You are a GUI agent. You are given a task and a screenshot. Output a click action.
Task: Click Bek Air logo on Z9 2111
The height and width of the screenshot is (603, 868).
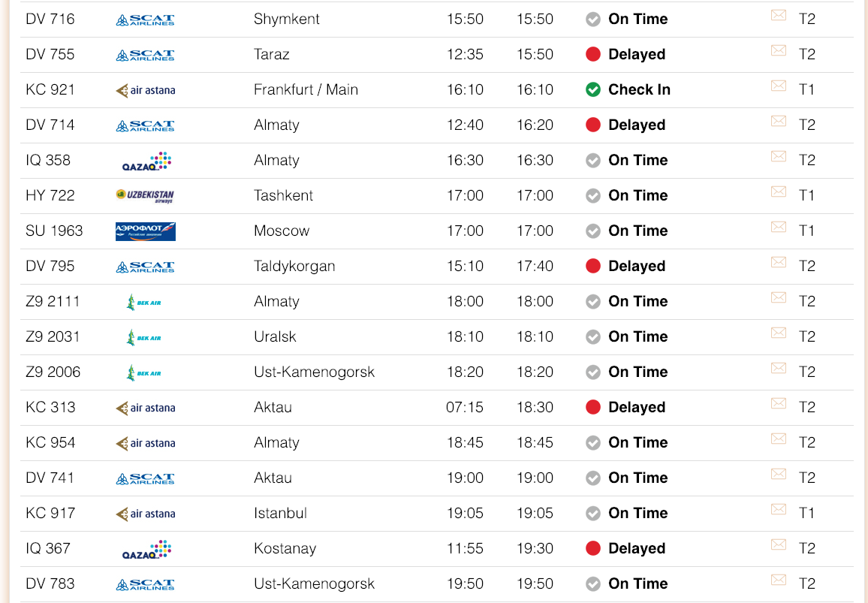pos(144,303)
